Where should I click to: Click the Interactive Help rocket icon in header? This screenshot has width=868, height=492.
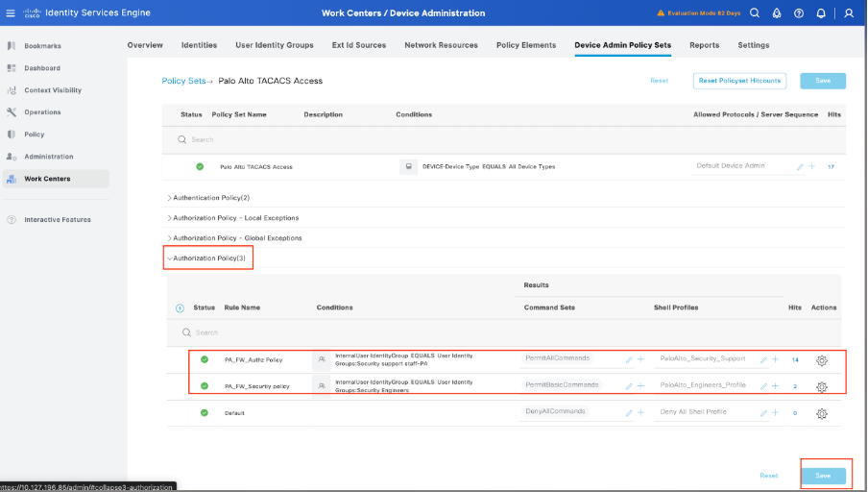(777, 12)
